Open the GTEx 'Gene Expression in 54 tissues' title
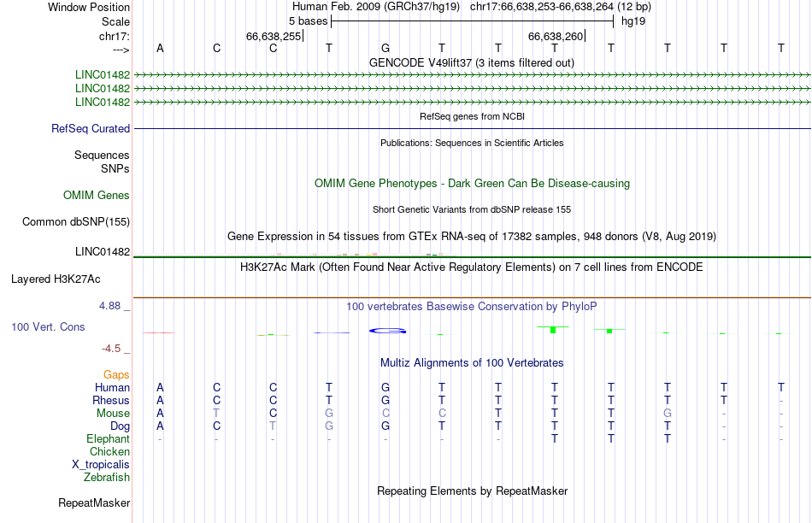 coord(472,236)
